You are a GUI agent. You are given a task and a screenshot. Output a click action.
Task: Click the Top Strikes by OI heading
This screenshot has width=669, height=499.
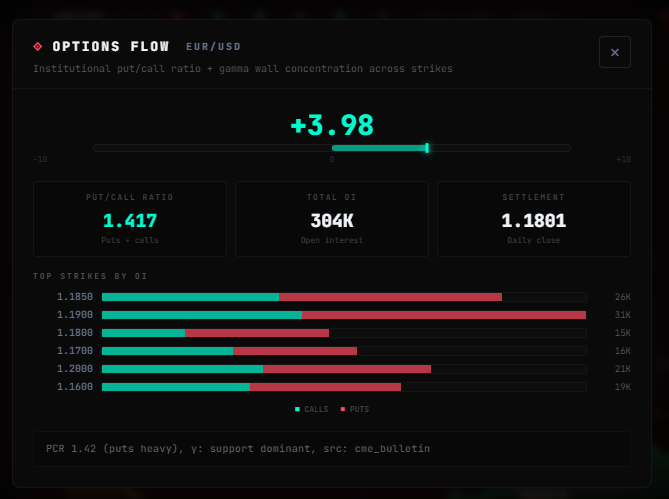click(90, 276)
